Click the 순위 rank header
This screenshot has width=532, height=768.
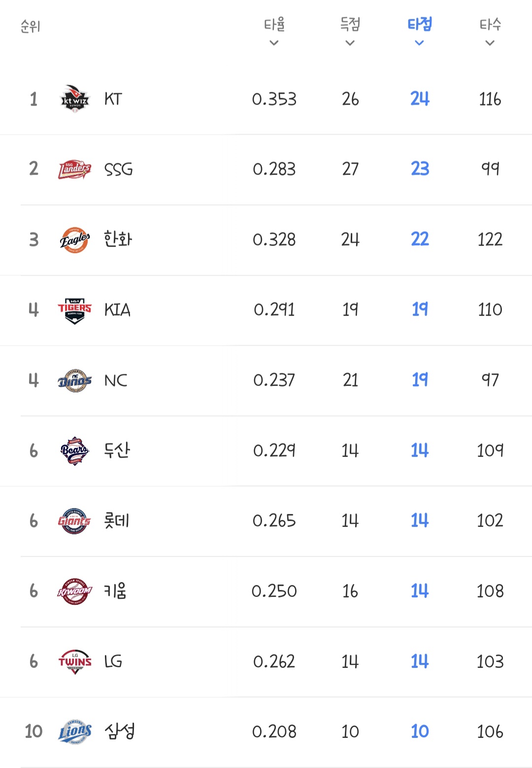point(31,26)
